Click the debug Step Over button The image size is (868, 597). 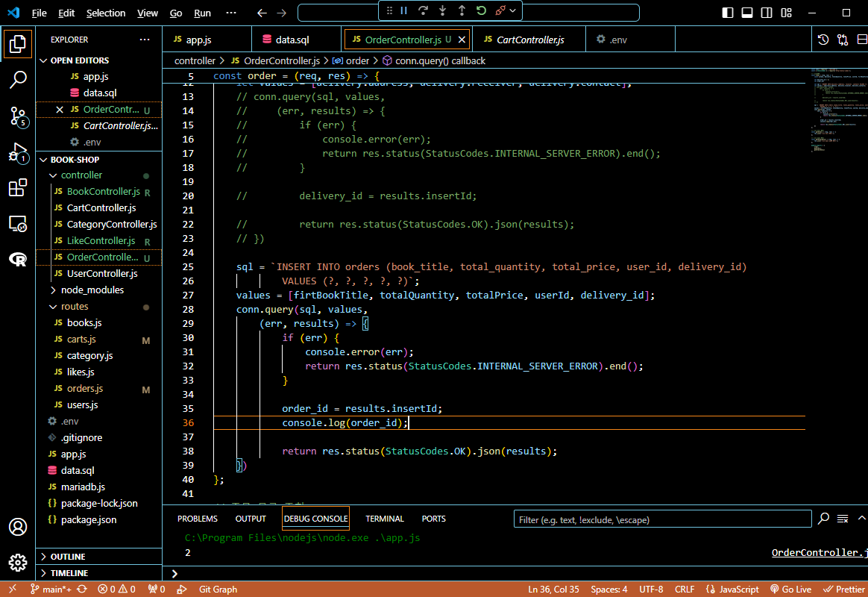click(424, 10)
